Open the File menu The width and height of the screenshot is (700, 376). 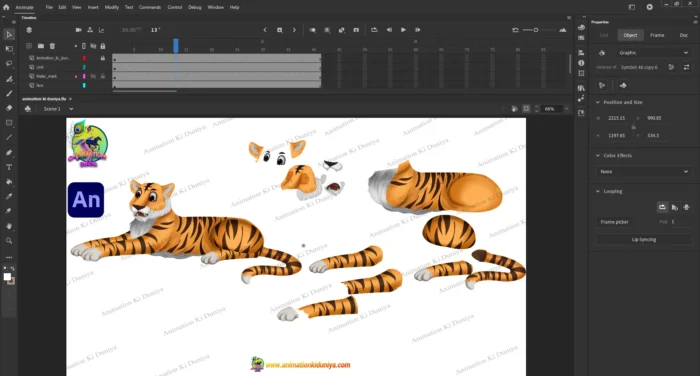[49, 7]
